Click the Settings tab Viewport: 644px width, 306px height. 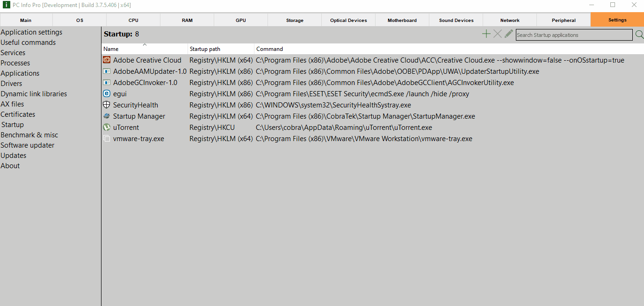(617, 20)
